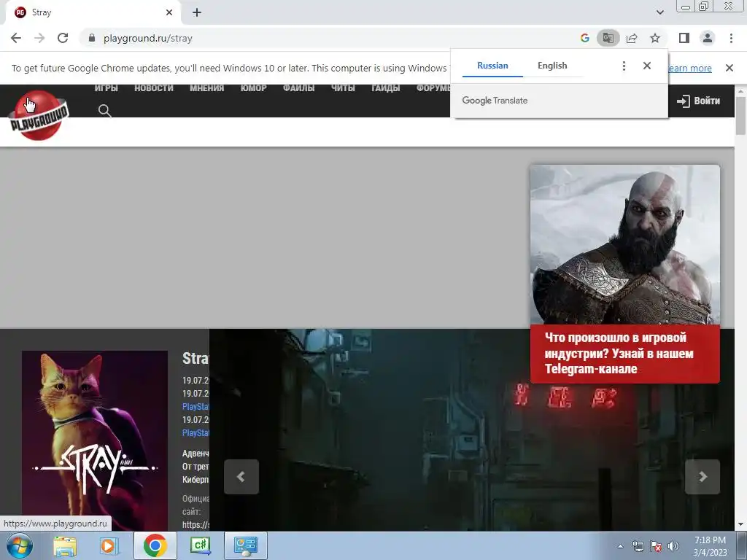Go back to previous page
Image resolution: width=747 pixels, height=560 pixels.
pyautogui.click(x=16, y=38)
